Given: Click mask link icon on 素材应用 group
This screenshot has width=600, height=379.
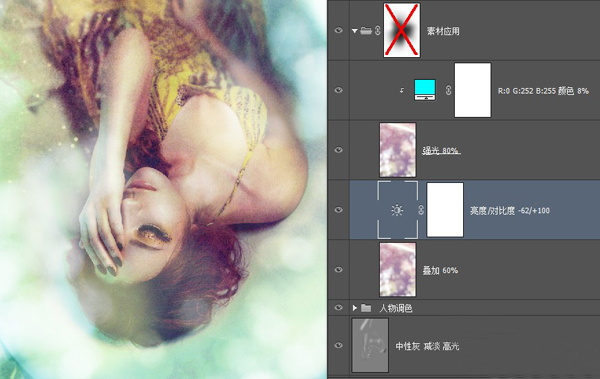Looking at the screenshot, I should point(378,30).
